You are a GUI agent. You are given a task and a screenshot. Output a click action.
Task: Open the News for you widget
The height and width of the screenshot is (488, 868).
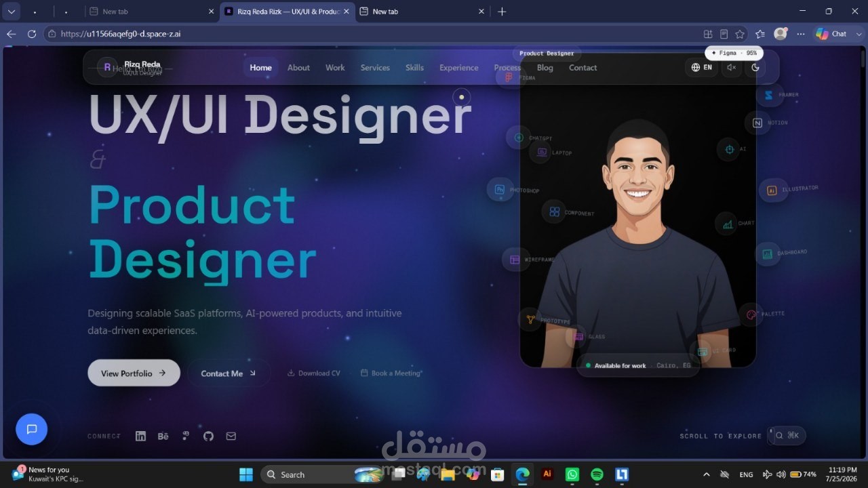click(47, 474)
